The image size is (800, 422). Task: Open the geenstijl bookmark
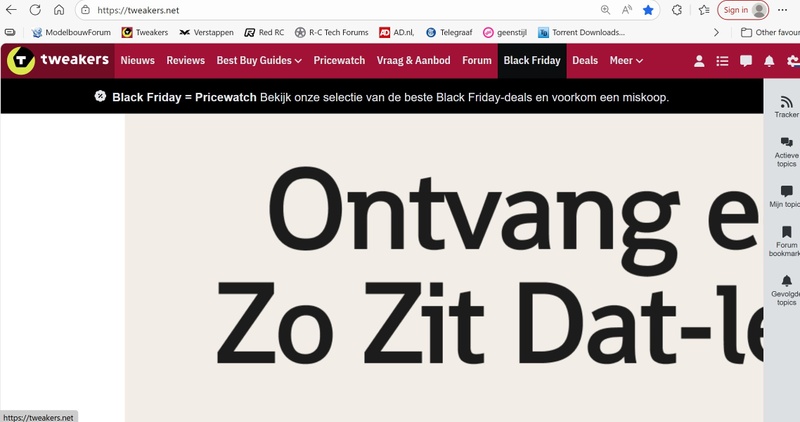505,32
